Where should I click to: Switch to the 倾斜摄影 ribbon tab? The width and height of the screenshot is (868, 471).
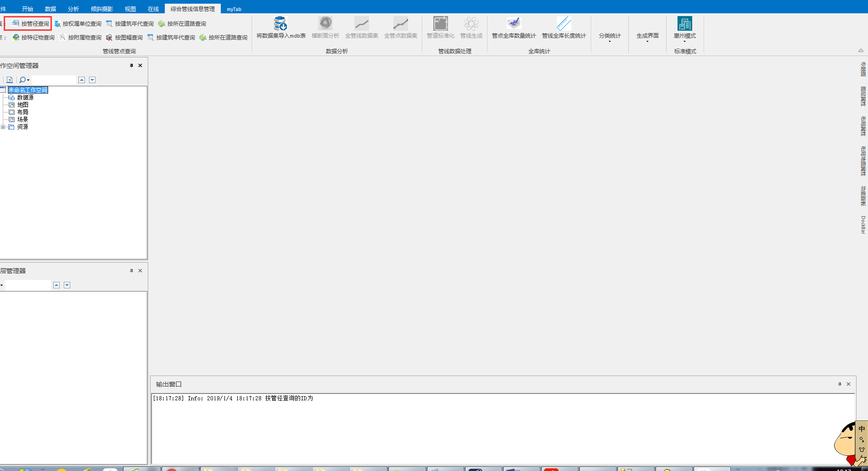tap(101, 9)
